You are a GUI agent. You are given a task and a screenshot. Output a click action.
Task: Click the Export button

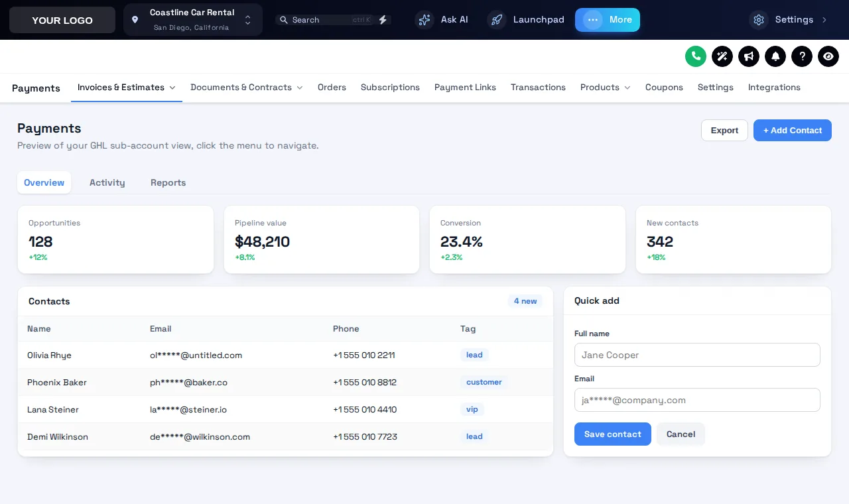[x=724, y=130]
